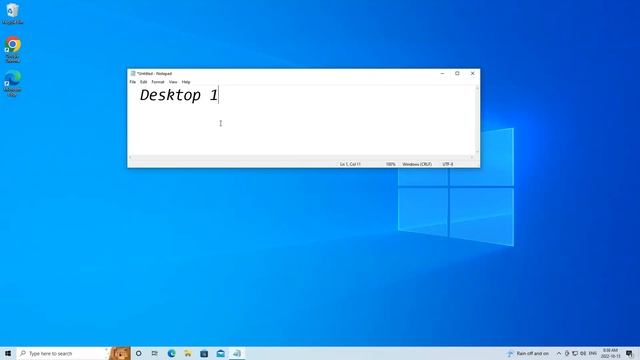The image size is (640, 360).
Task: Open the Notepad File menu
Action: pyautogui.click(x=133, y=82)
